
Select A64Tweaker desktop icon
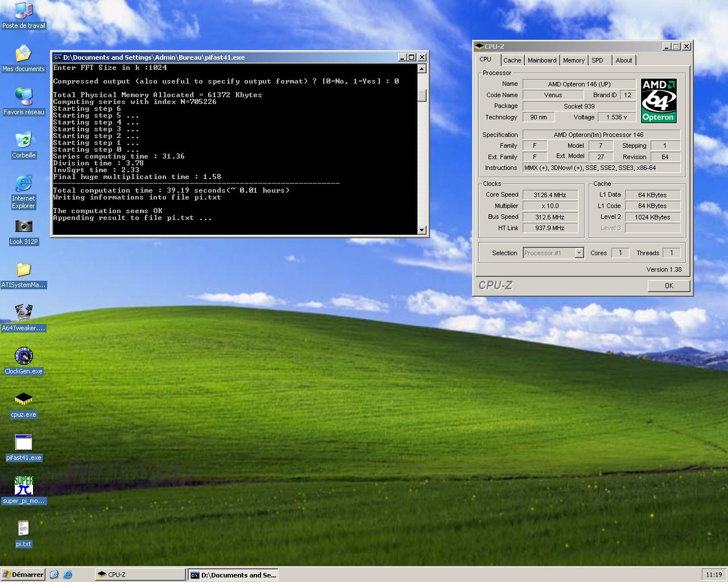[23, 318]
